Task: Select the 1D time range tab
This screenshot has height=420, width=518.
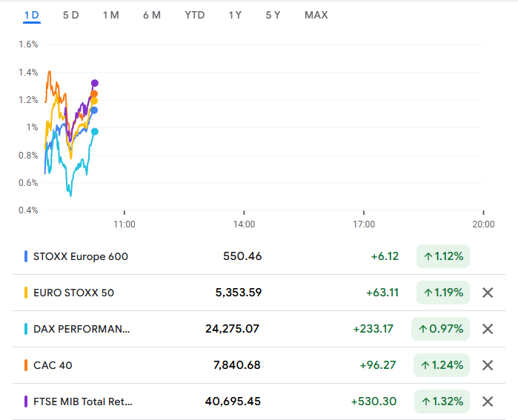Action: coord(32,16)
